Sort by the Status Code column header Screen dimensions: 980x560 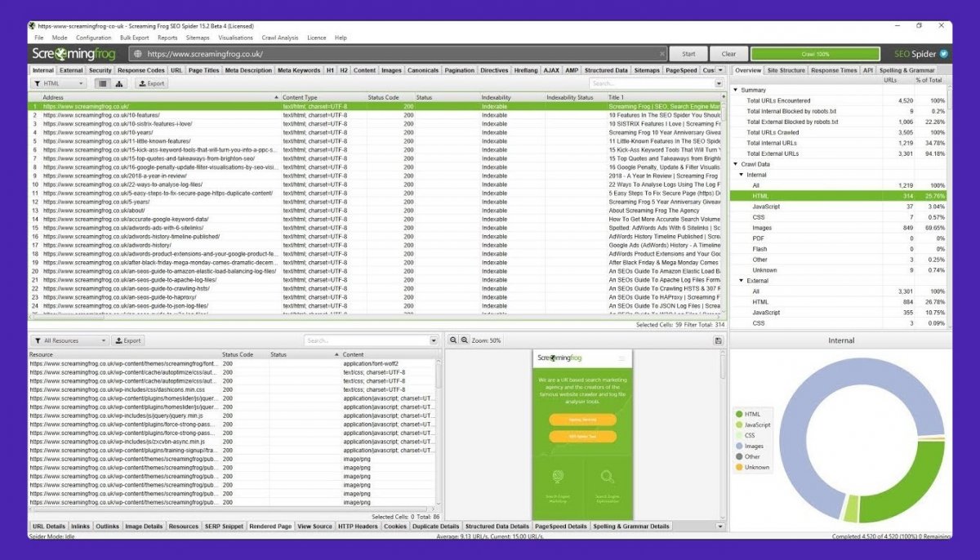pyautogui.click(x=389, y=97)
